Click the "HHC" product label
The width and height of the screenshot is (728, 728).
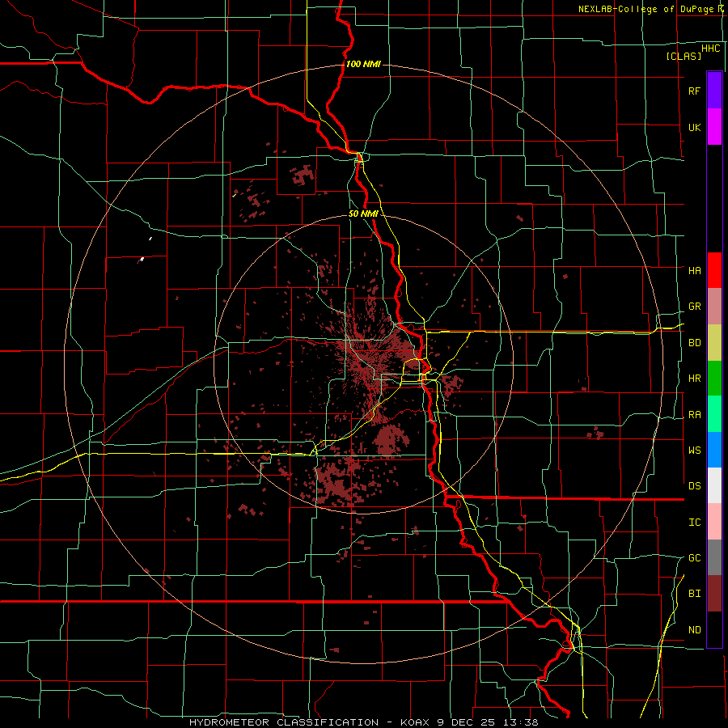pos(711,49)
